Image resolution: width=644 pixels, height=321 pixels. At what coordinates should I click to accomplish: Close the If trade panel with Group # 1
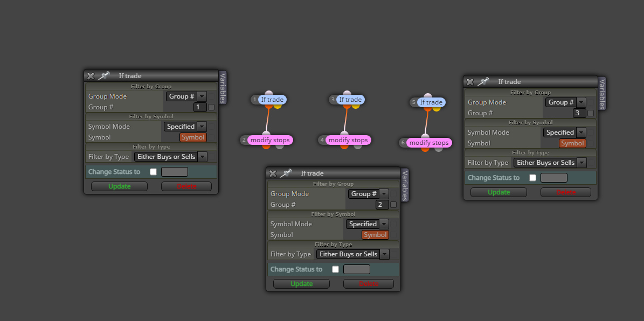(91, 76)
